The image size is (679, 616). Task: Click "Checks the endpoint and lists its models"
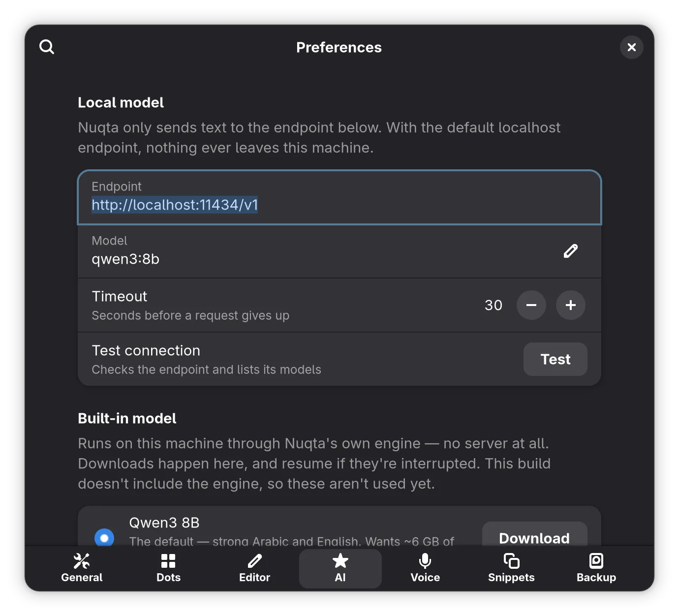click(x=206, y=370)
